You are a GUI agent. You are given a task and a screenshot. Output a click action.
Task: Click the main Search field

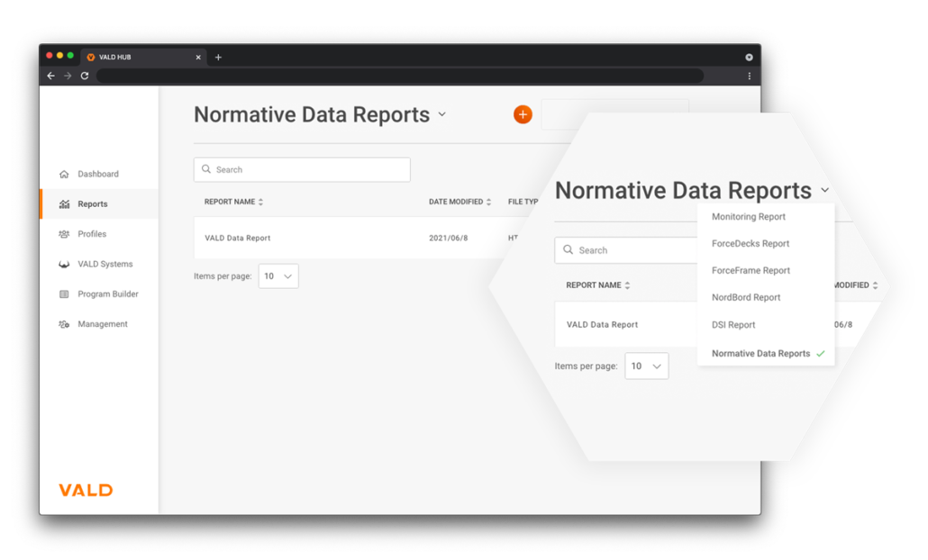click(x=302, y=170)
